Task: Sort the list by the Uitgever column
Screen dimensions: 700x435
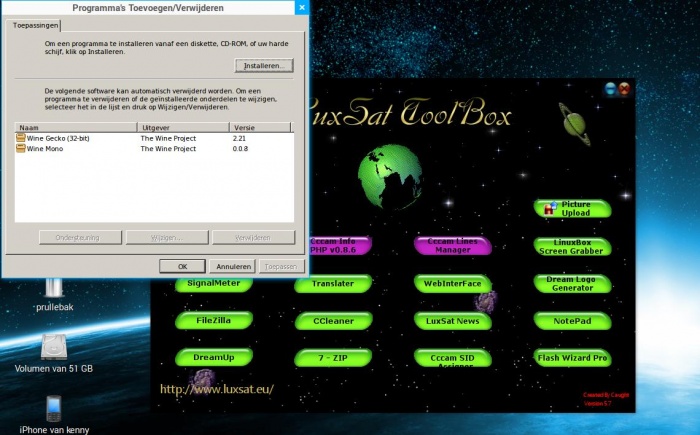Action: 183,127
